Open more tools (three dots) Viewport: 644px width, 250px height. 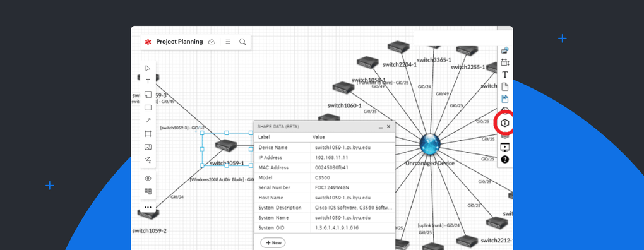[x=148, y=207]
